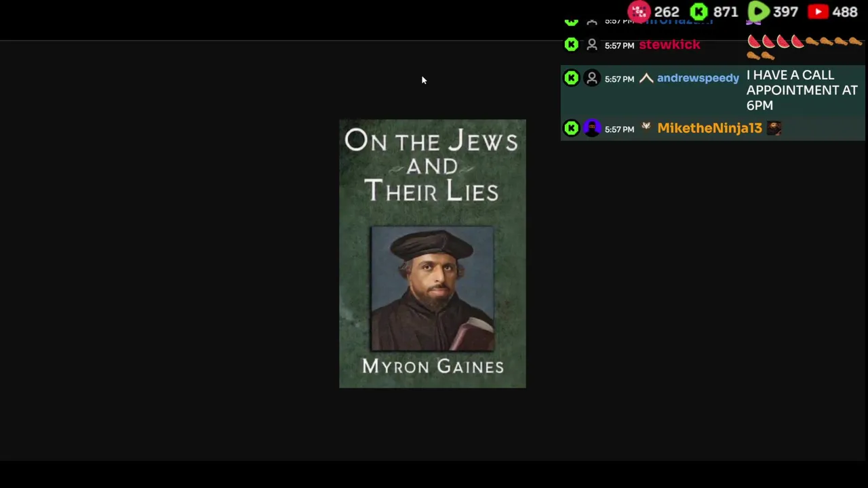Viewport: 868px width, 488px height.
Task: Open stewkick's username in chat
Action: [669, 45]
